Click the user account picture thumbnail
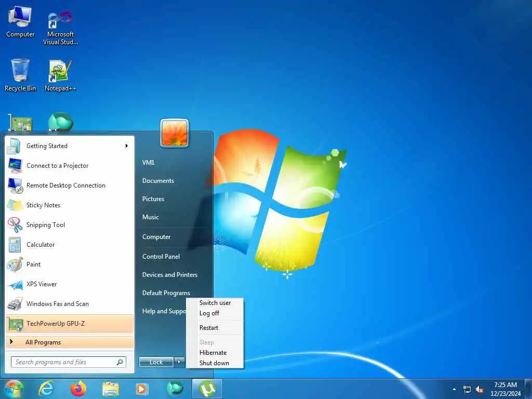Image resolution: width=532 pixels, height=399 pixels. coord(175,133)
